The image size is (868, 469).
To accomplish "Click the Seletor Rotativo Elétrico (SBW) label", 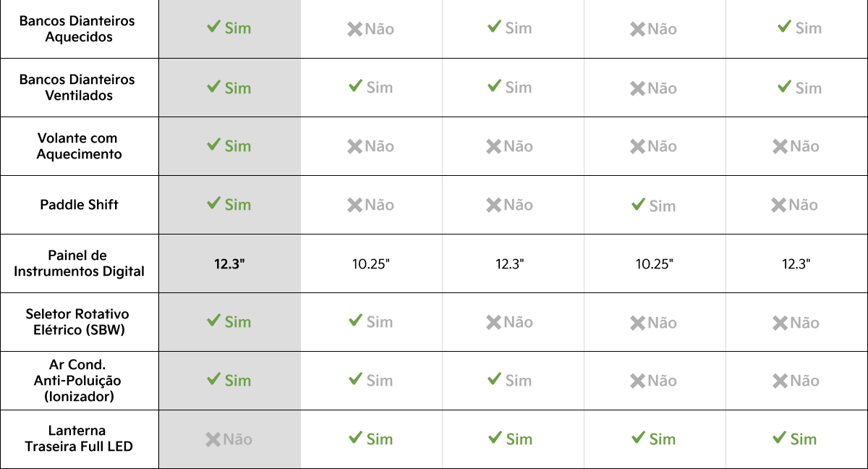I will click(78, 322).
